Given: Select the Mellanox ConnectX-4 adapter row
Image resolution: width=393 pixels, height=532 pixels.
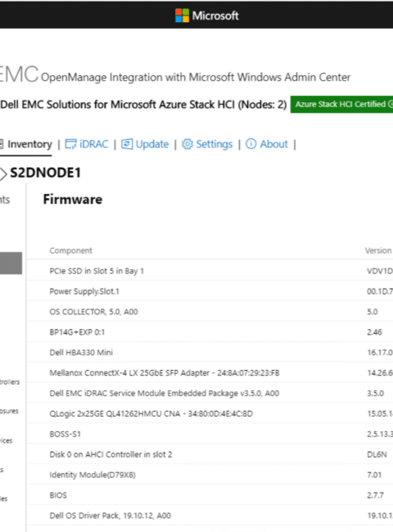Looking at the screenshot, I should point(210,373).
